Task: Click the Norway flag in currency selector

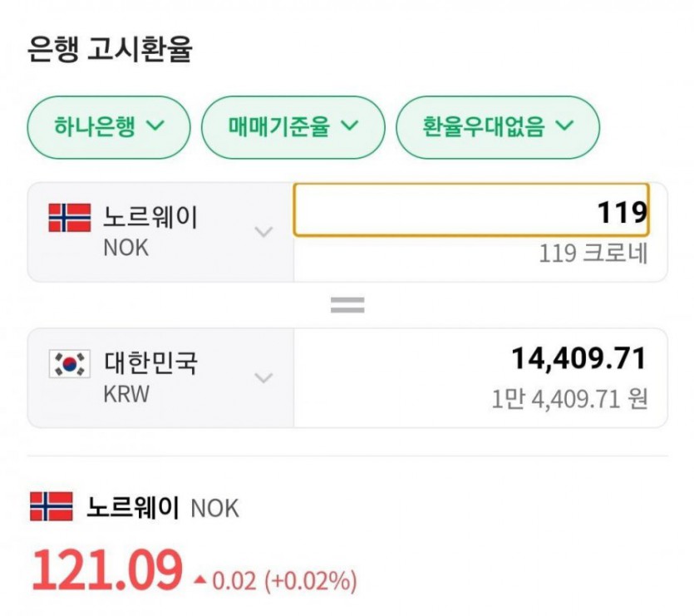Action: 70,218
